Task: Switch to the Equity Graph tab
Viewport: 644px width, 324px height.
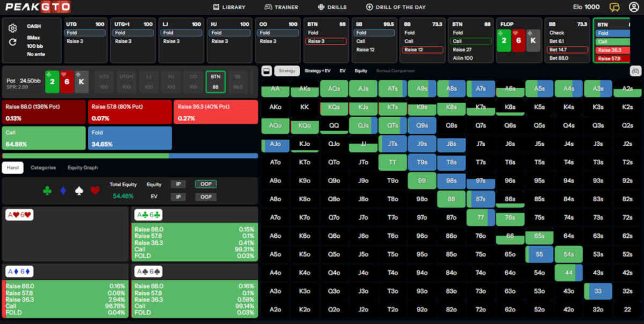Action: pos(82,167)
